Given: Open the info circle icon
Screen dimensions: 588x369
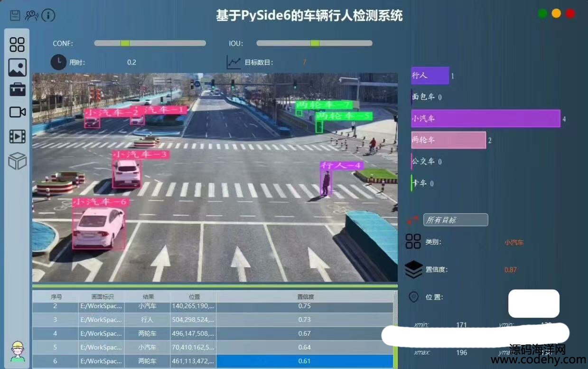Looking at the screenshot, I should coord(48,15).
